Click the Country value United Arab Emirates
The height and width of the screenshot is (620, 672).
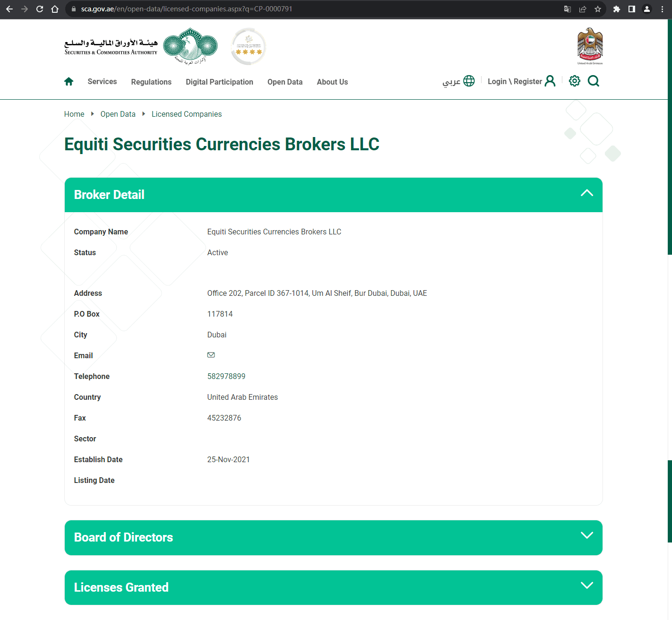242,397
